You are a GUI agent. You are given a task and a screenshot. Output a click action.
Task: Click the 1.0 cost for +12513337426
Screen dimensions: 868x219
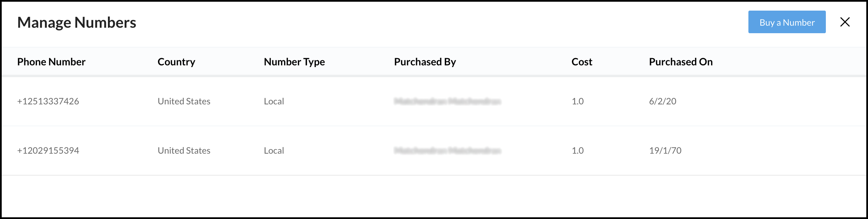(577, 101)
